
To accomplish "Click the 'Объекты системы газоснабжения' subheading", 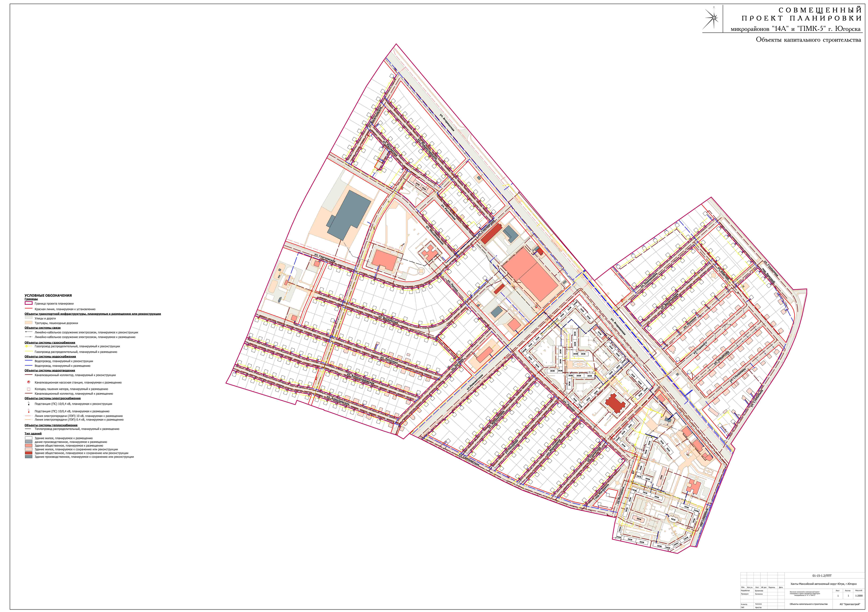I will point(50,343).
